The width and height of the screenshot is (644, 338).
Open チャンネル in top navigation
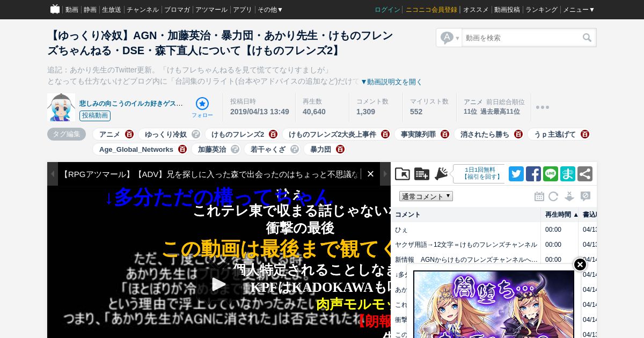(143, 10)
